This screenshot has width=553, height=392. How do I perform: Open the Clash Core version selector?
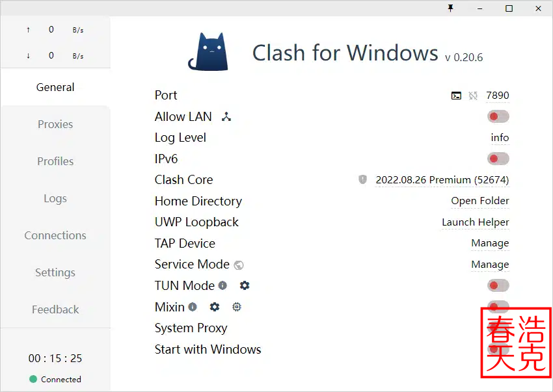pos(442,180)
